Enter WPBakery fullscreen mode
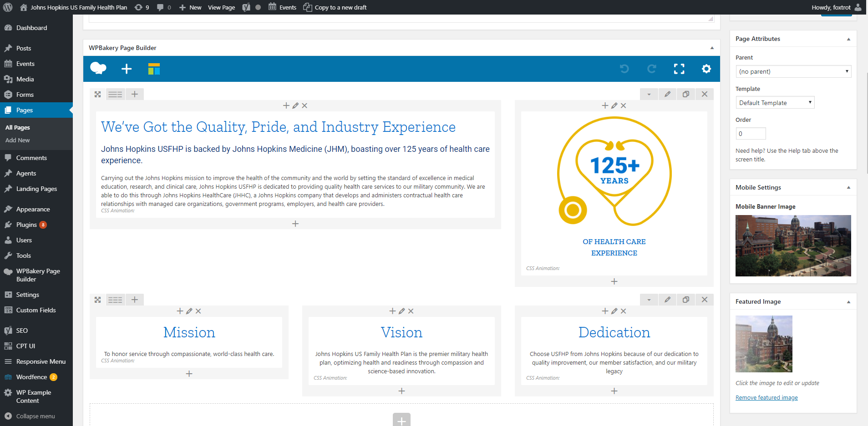The height and width of the screenshot is (426, 868). [679, 69]
